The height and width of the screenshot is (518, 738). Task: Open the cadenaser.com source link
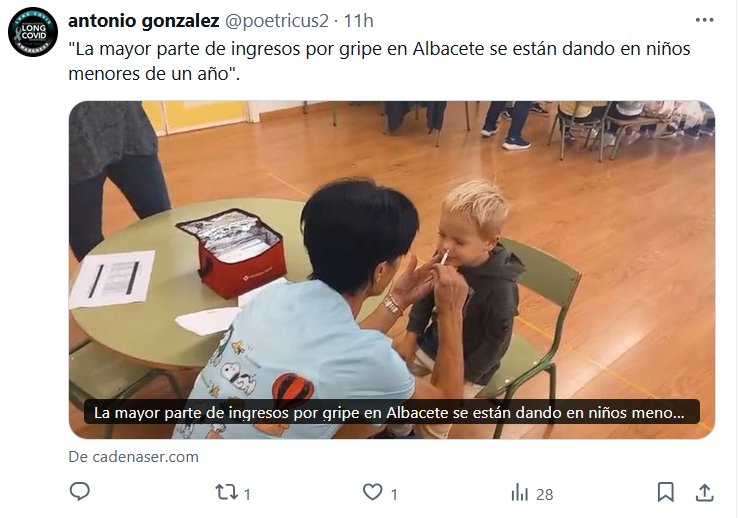[134, 456]
